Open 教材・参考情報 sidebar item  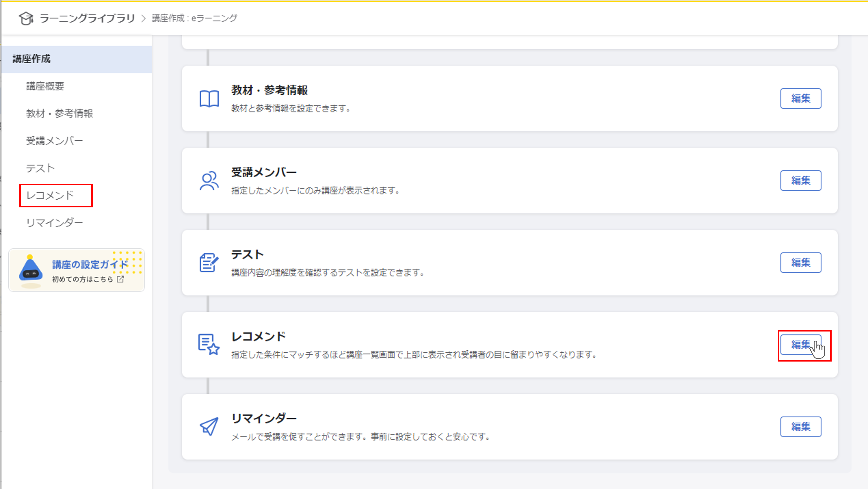[59, 114]
